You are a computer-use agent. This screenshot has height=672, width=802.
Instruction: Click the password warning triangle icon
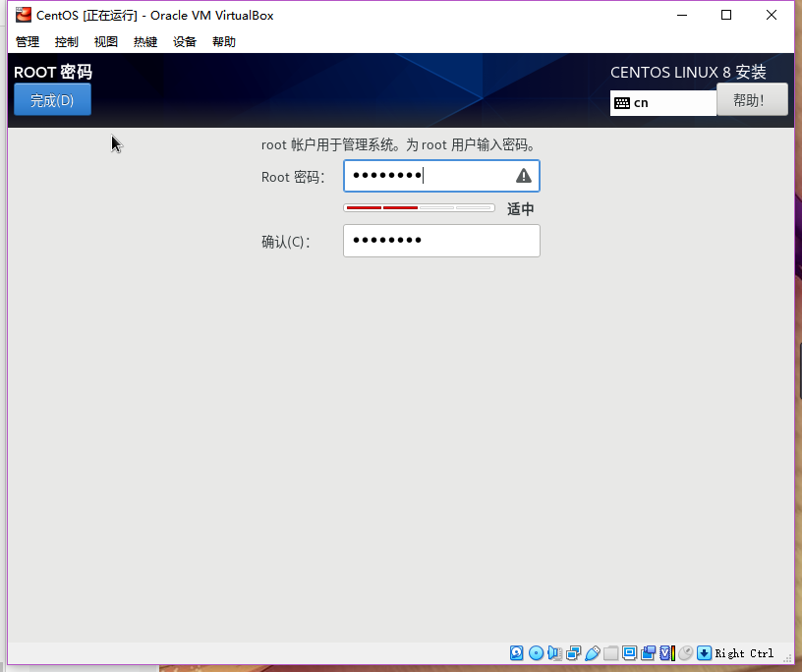tap(523, 176)
